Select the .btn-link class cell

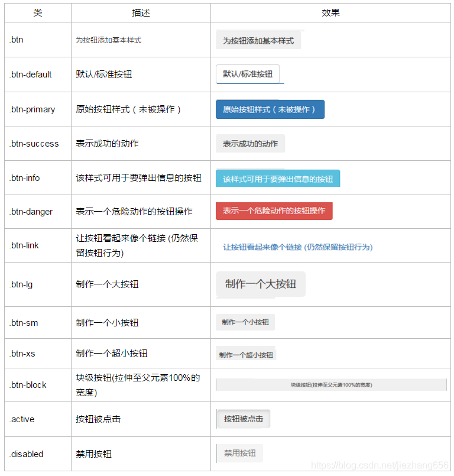point(38,245)
